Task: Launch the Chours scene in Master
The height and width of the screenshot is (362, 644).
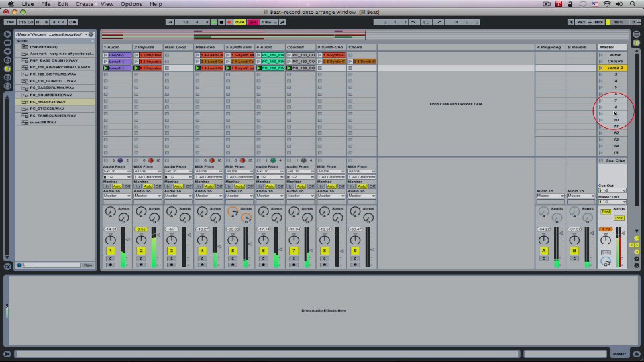Action: pyautogui.click(x=601, y=61)
